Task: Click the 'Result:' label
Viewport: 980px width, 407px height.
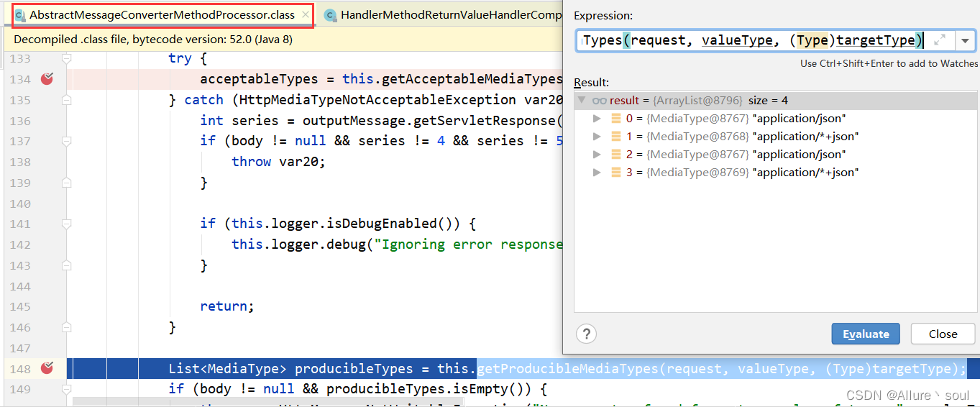Action: pos(591,83)
